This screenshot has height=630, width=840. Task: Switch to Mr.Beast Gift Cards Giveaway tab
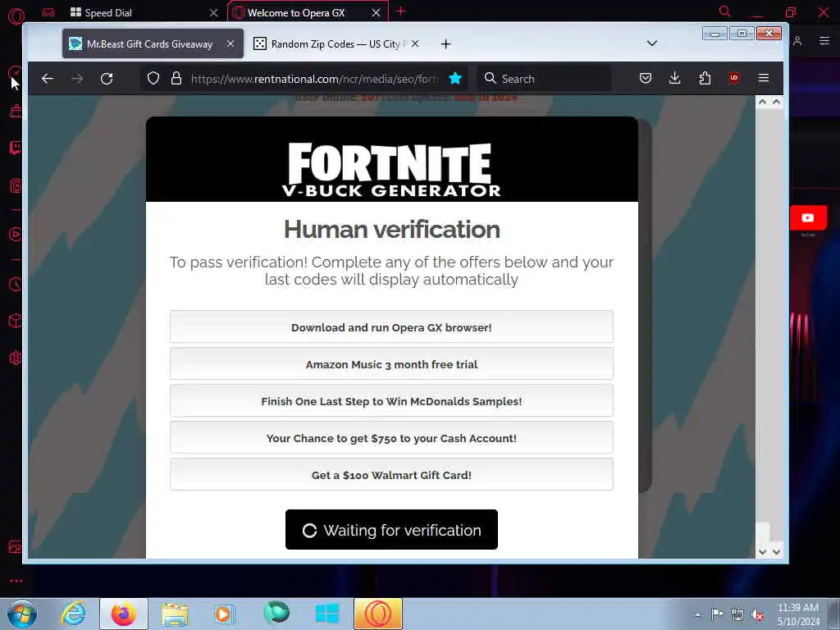click(153, 44)
